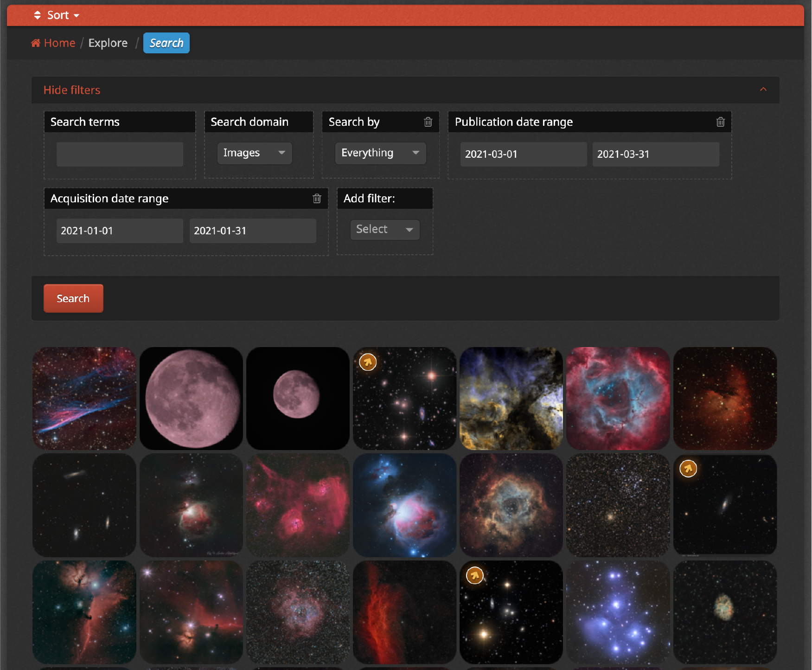Viewport: 812px width, 670px height.
Task: Click inside the Search terms input field
Action: point(119,154)
